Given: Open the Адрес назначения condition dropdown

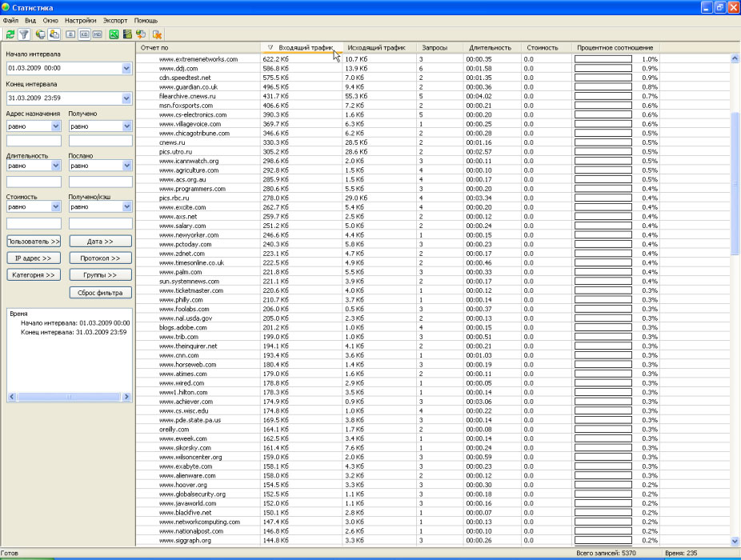Looking at the screenshot, I should click(x=56, y=126).
